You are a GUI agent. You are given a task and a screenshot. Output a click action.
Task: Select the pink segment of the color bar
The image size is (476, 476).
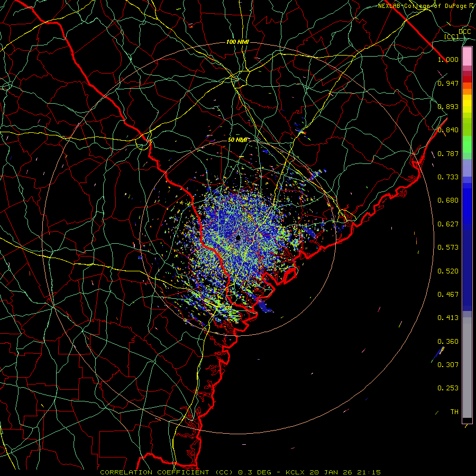coord(467,57)
